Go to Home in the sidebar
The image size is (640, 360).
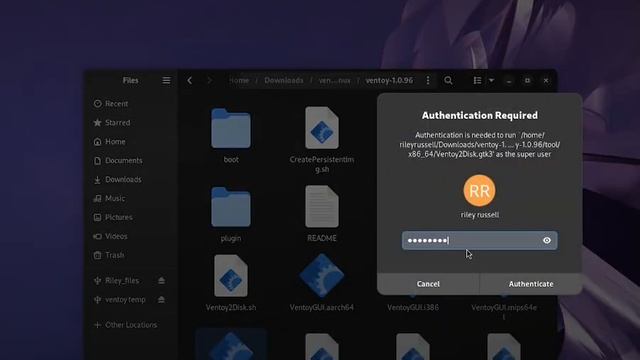point(131,142)
